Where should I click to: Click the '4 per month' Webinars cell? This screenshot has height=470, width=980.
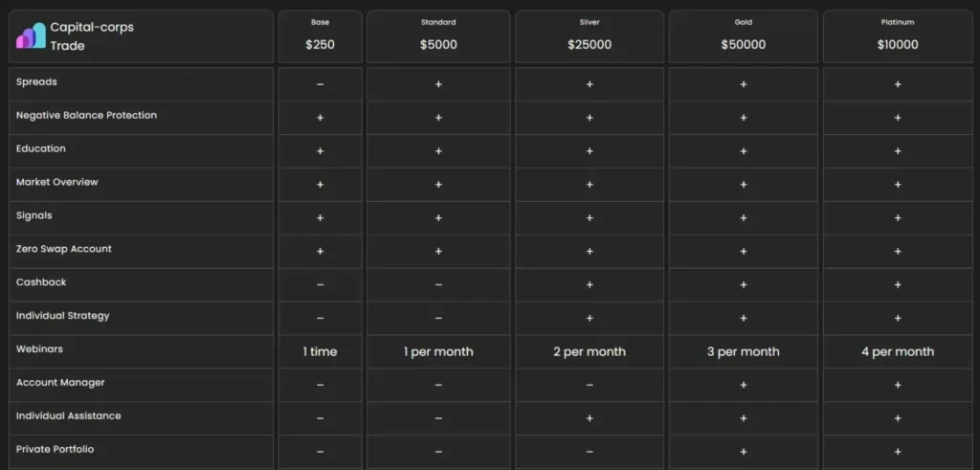tap(898, 351)
